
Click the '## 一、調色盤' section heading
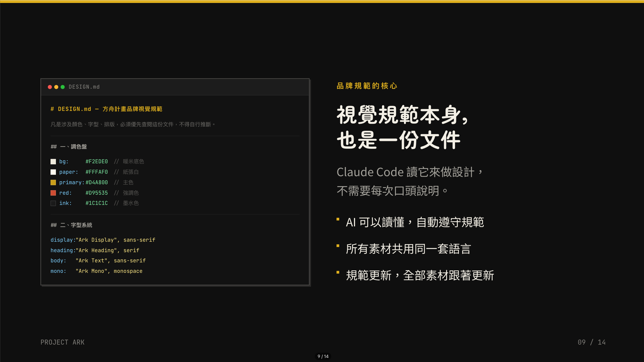69,147
